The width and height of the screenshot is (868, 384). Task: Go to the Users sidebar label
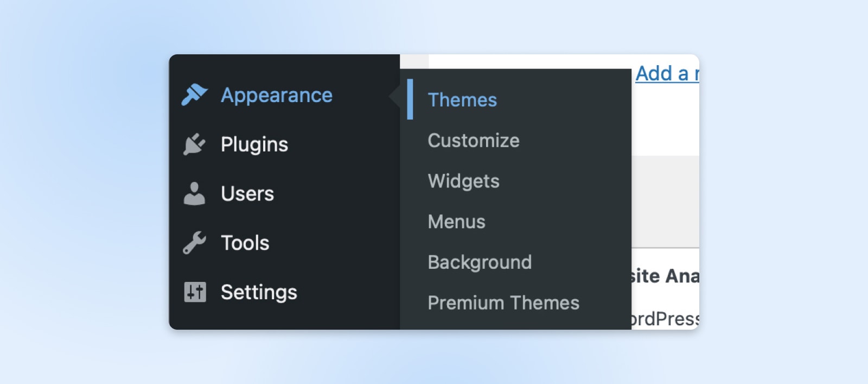click(247, 194)
